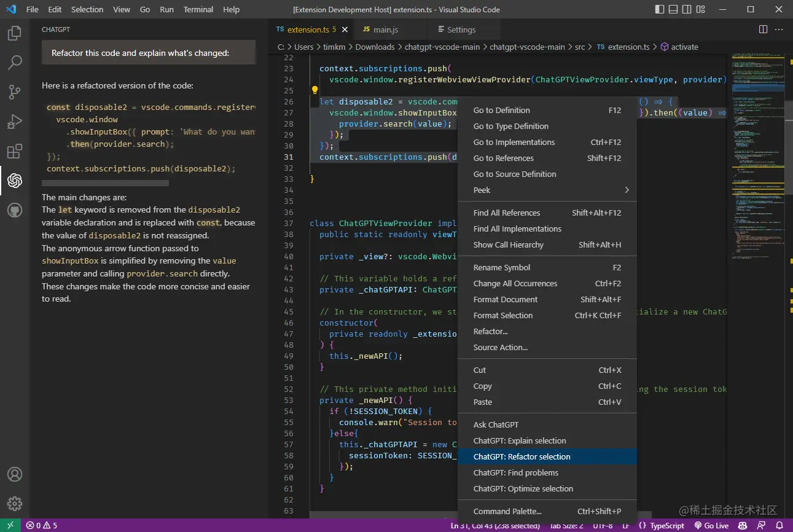Toggle primary side bar visibility

[x=659, y=10]
